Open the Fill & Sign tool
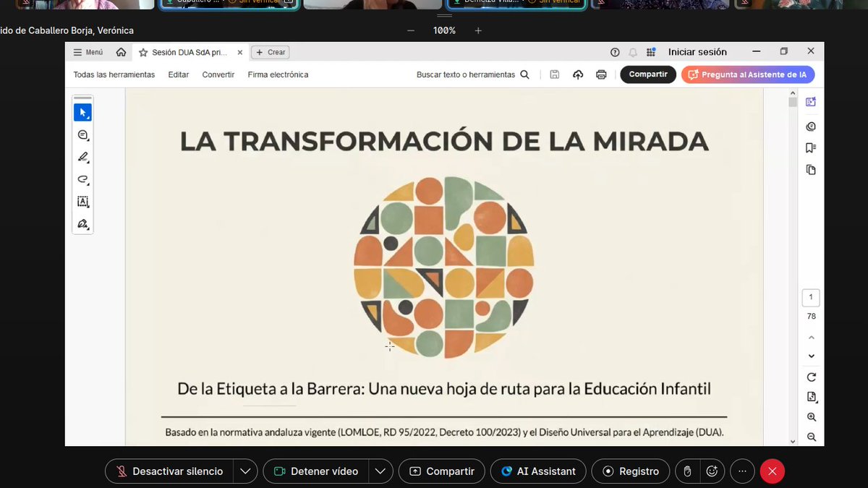Screen dimensions: 868x488 coord(82,224)
